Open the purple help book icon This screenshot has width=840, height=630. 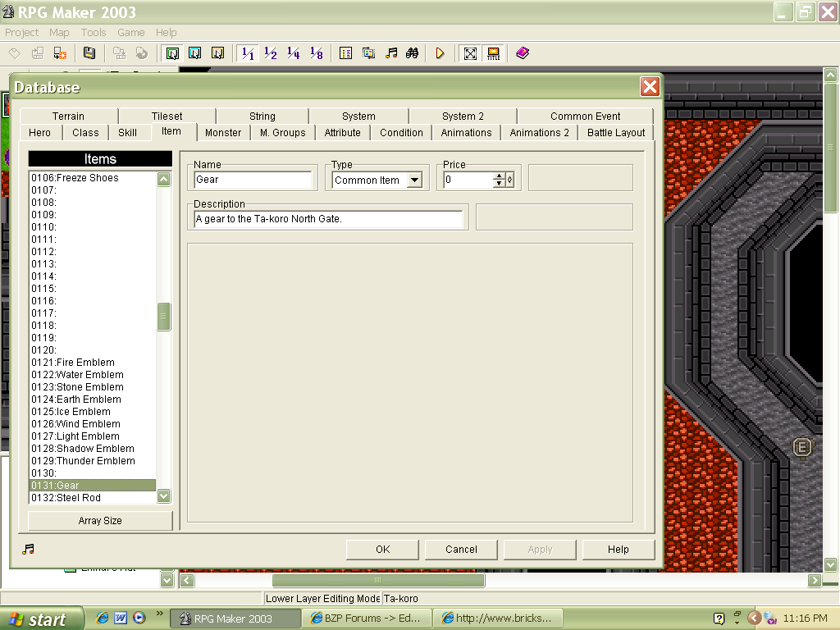tap(523, 53)
